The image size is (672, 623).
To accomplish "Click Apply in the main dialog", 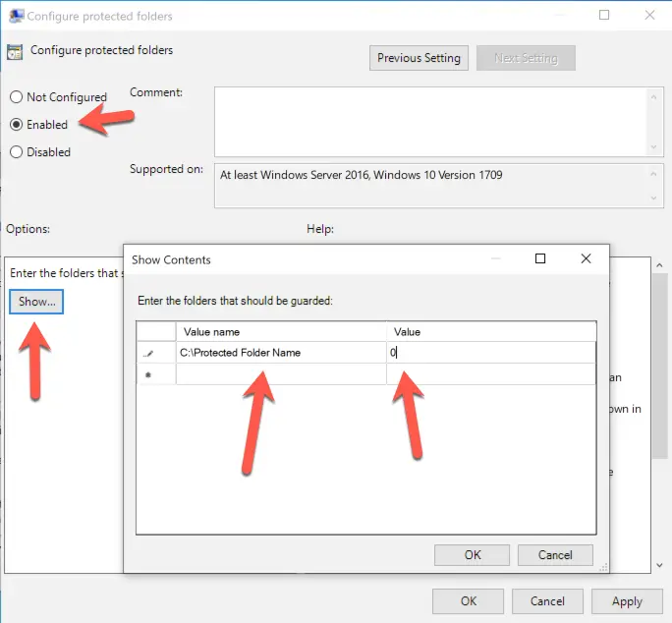I will click(x=627, y=601).
